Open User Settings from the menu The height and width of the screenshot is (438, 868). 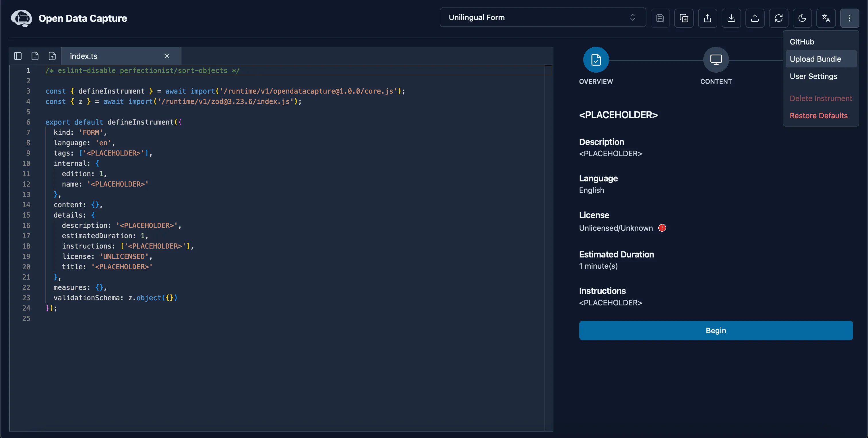point(813,76)
